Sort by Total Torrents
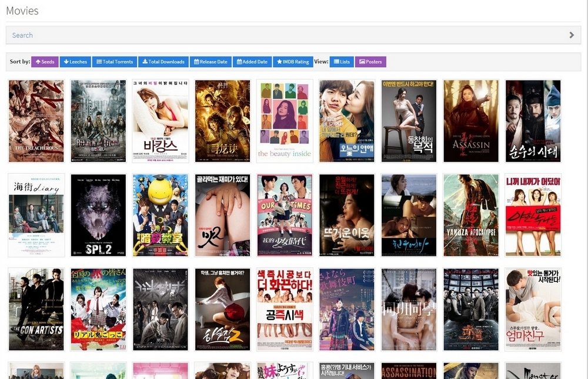 115,62
